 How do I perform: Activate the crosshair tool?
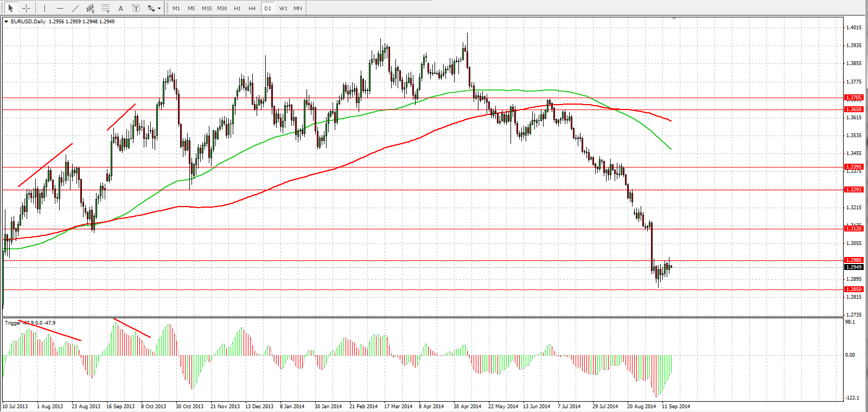(x=26, y=8)
